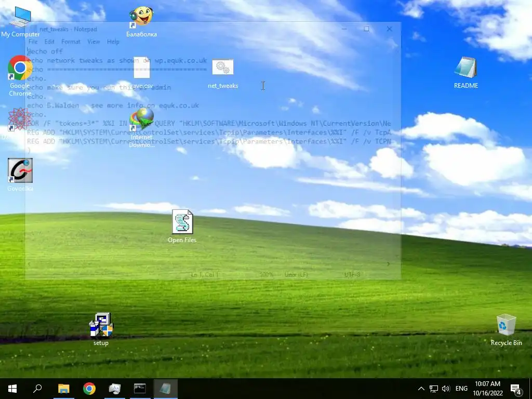Open the Windows Start menu

tap(12, 389)
